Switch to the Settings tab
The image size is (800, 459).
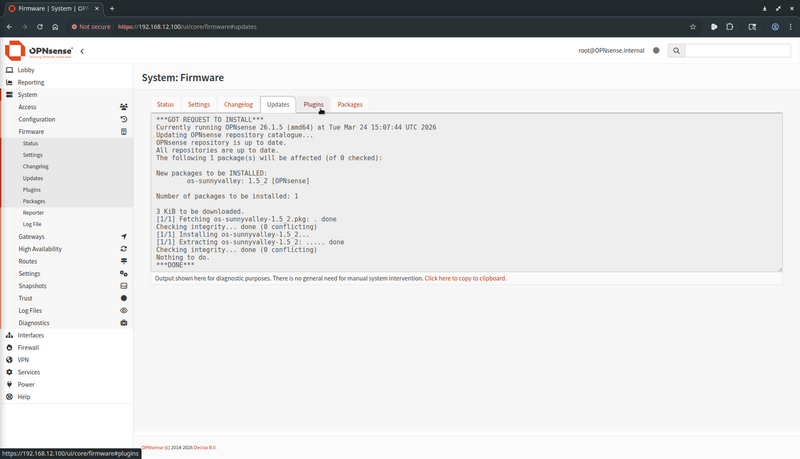tap(199, 105)
